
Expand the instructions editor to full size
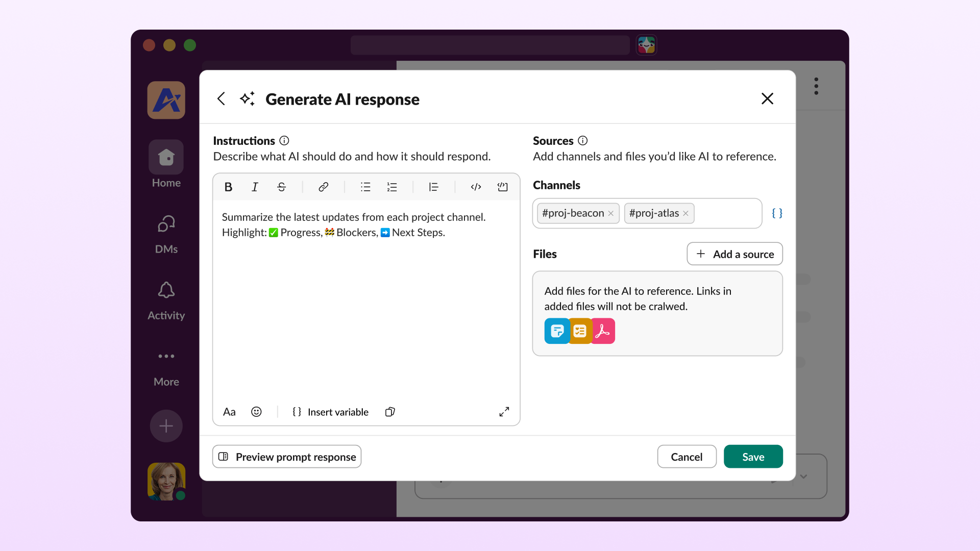point(504,412)
